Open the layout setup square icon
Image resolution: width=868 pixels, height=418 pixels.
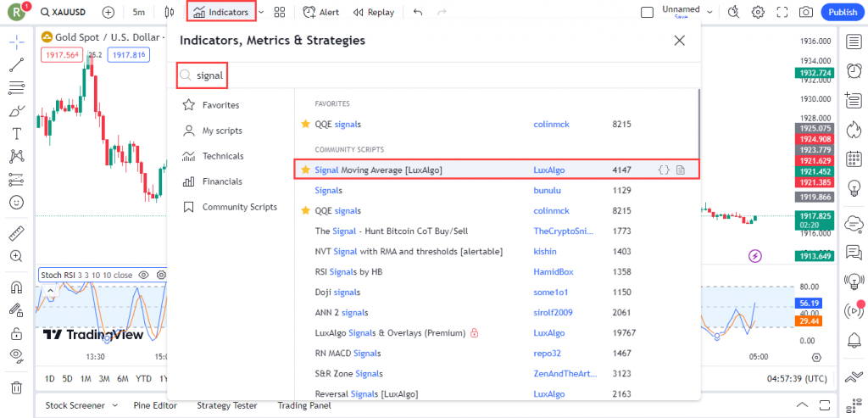[647, 12]
